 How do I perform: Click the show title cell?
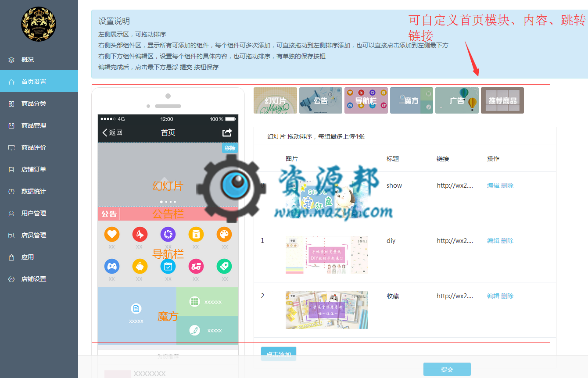(x=394, y=185)
